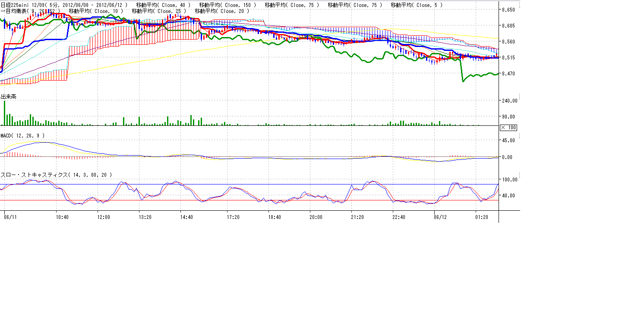This screenshot has height=331, width=644.
Task: Select the 移動平均 (Close, 25) legend label
Action: pyautogui.click(x=159, y=11)
